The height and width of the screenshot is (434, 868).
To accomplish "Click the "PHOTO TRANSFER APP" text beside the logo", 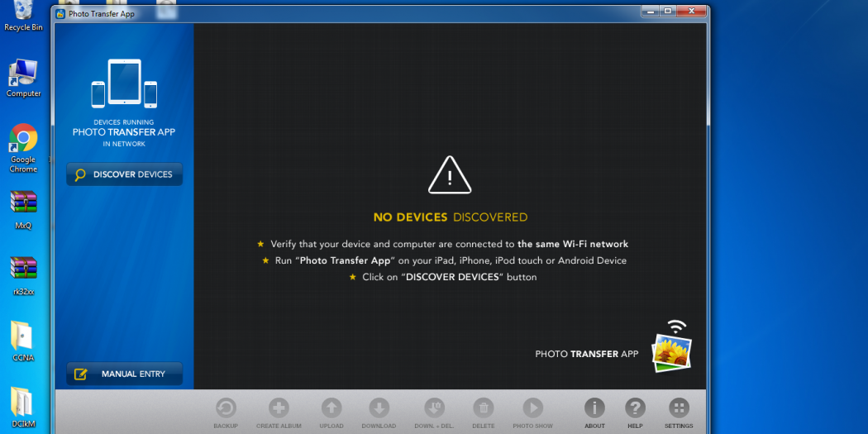I will (587, 354).
